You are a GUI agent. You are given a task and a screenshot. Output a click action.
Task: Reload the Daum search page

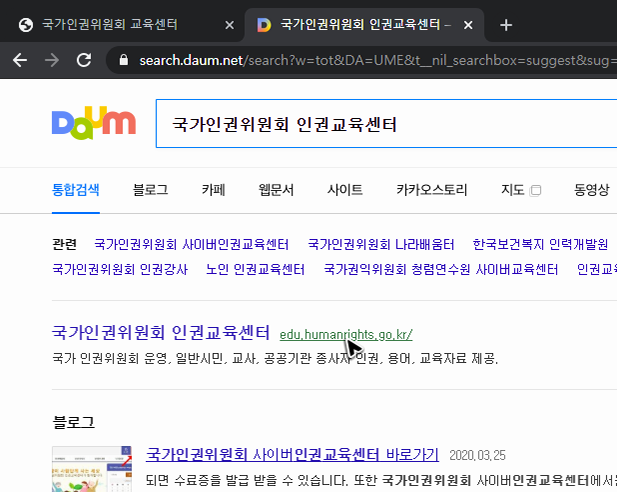coord(84,60)
